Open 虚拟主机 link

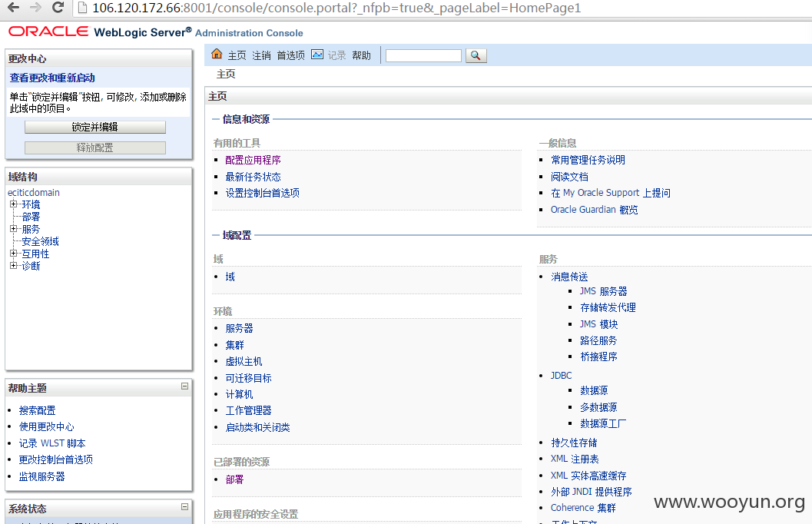coord(244,361)
